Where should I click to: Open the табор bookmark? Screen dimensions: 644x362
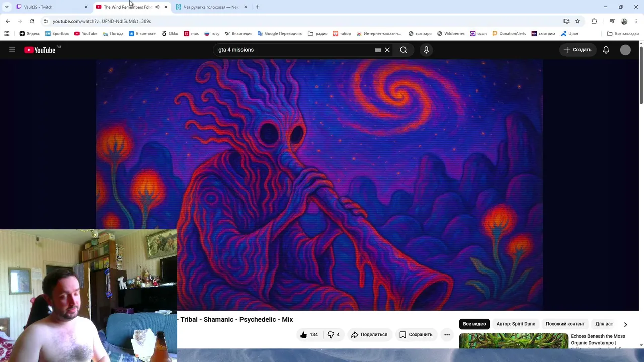342,34
